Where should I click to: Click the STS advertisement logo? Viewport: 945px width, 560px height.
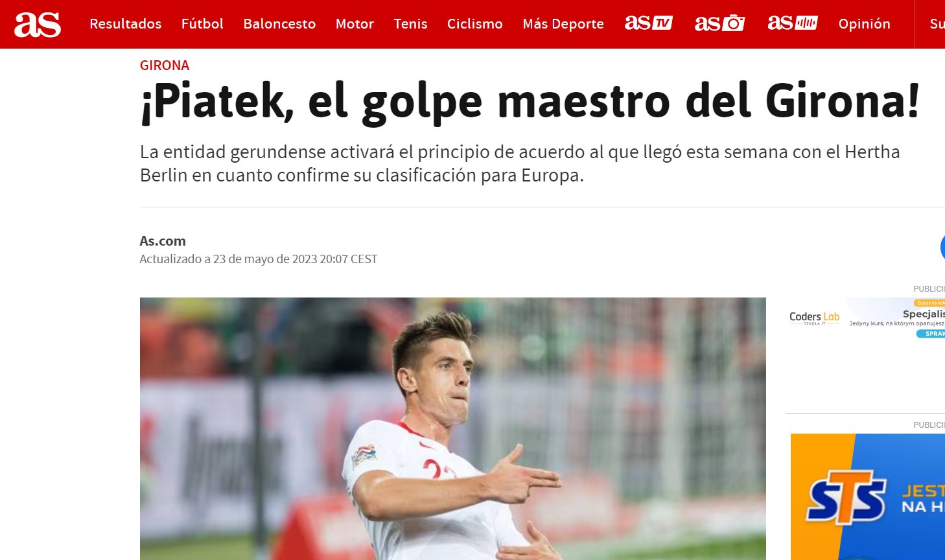click(845, 498)
